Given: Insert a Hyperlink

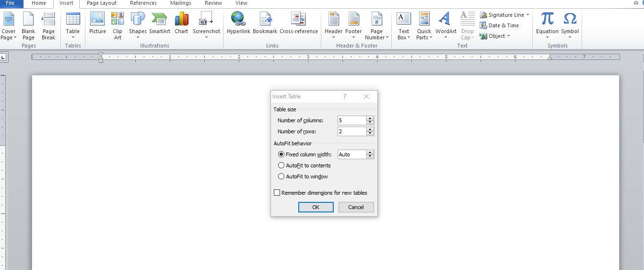Looking at the screenshot, I should pyautogui.click(x=239, y=23).
